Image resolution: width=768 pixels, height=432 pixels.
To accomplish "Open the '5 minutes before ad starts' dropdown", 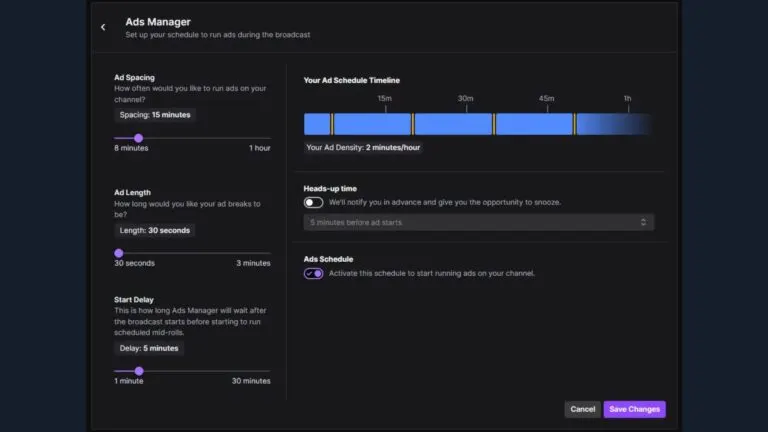I will point(479,222).
